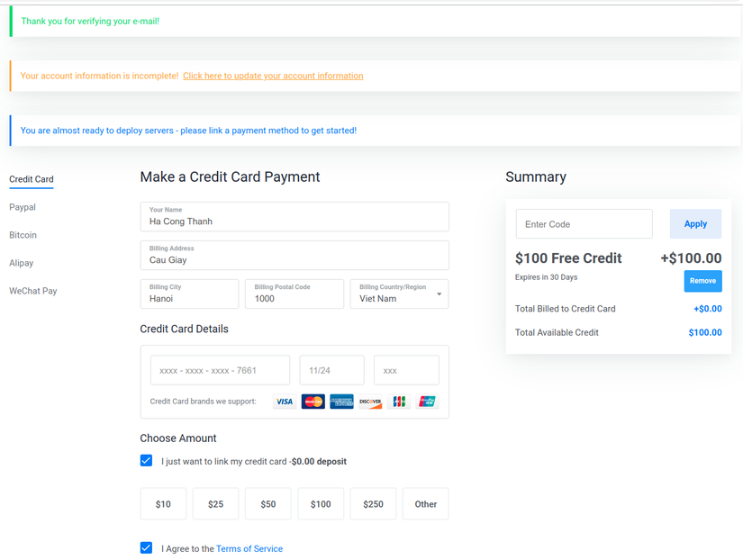This screenshot has width=743, height=560.
Task: Click into the card CVV field
Action: [x=406, y=370]
